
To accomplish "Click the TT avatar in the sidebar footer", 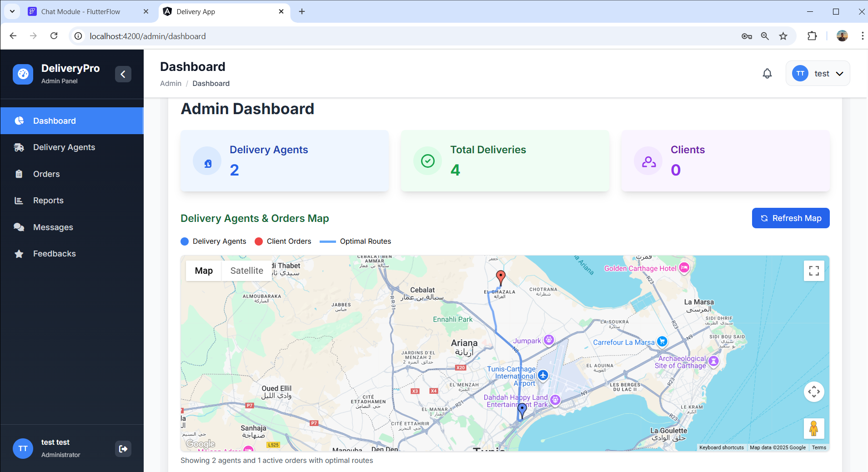I will [x=23, y=448].
